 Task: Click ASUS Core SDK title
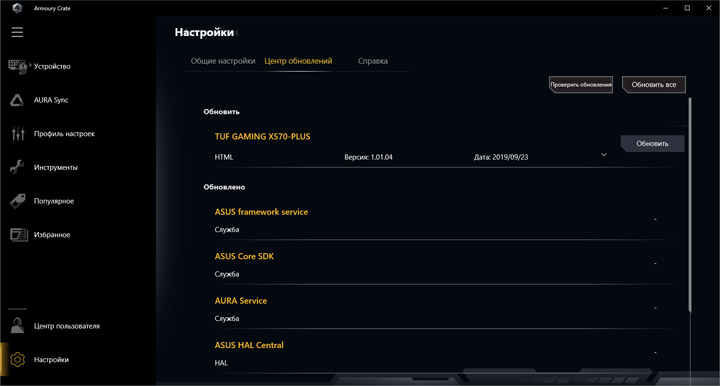[244, 257]
